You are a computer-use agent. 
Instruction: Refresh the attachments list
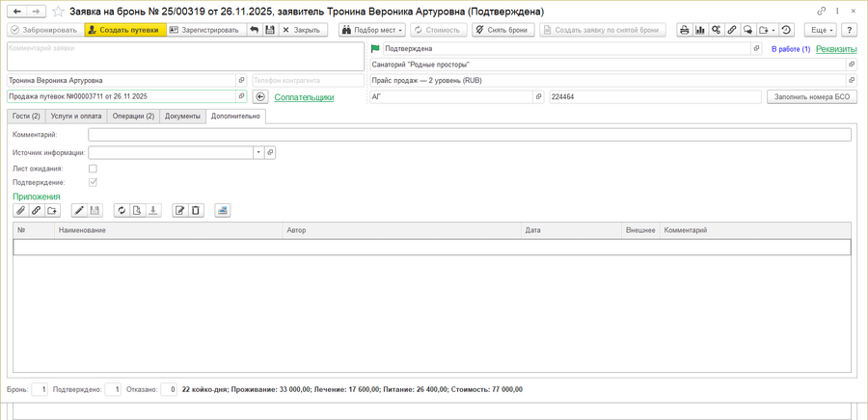pyautogui.click(x=122, y=210)
